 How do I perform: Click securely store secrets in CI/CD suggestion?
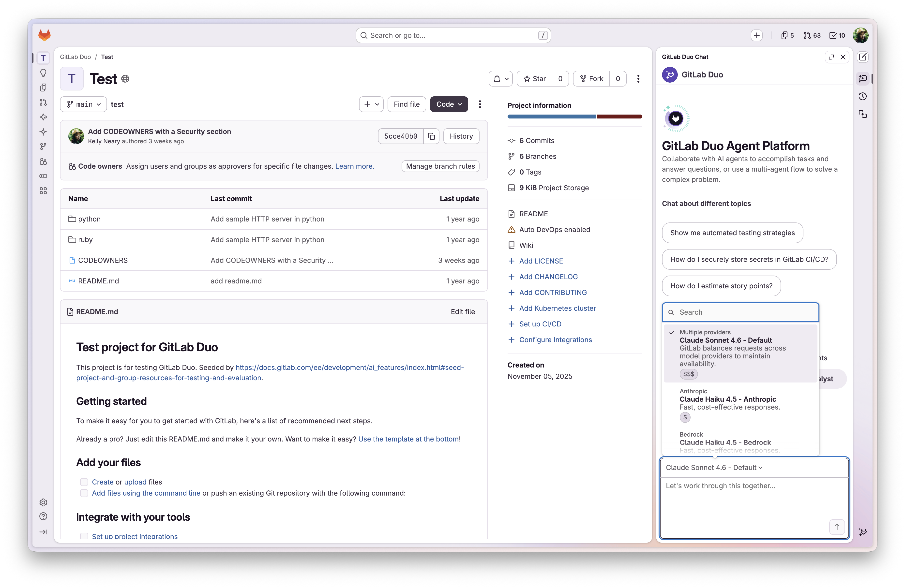pos(749,259)
